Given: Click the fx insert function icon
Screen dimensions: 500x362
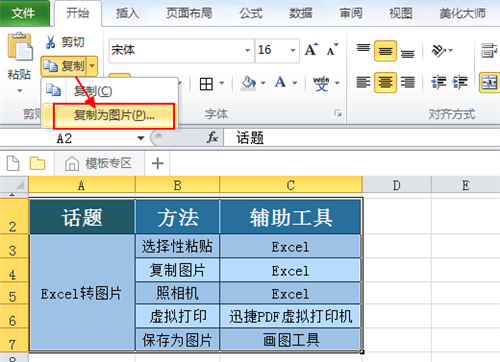Looking at the screenshot, I should click(212, 137).
